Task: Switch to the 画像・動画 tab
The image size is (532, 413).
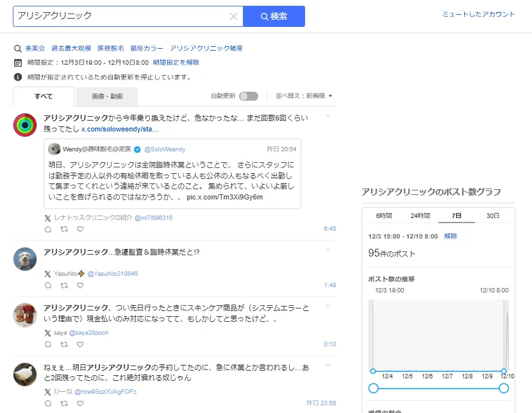Action: [107, 97]
